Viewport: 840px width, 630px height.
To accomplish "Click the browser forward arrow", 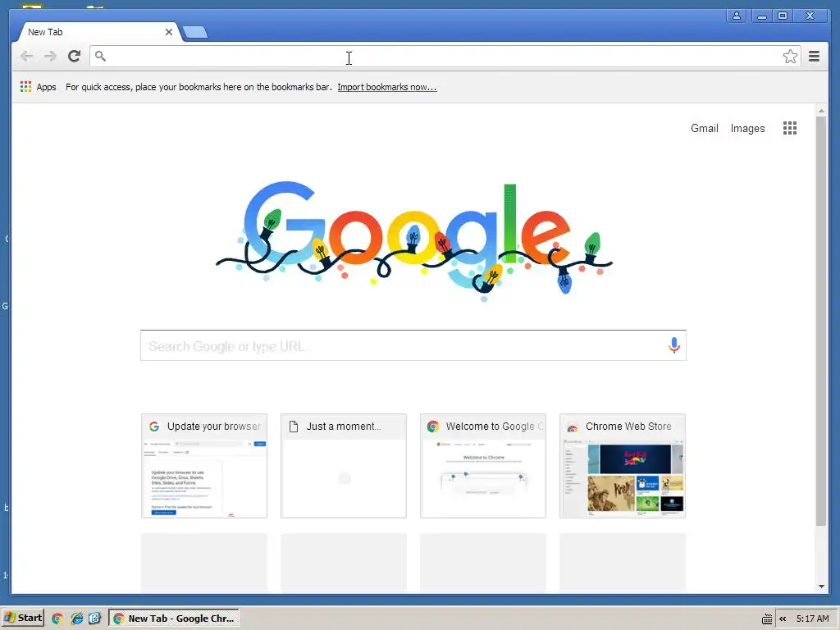I will pyautogui.click(x=50, y=57).
